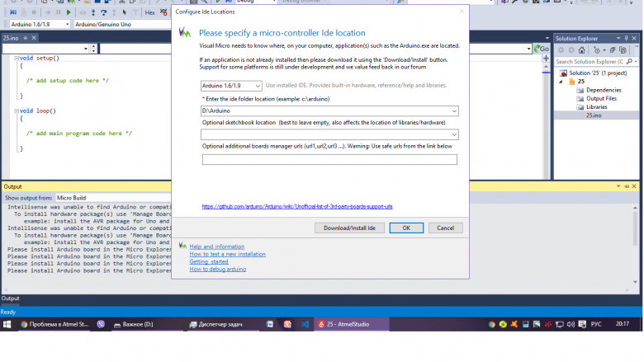Select 25.ino file in Solution Explorer
This screenshot has width=644, height=362.
594,115
